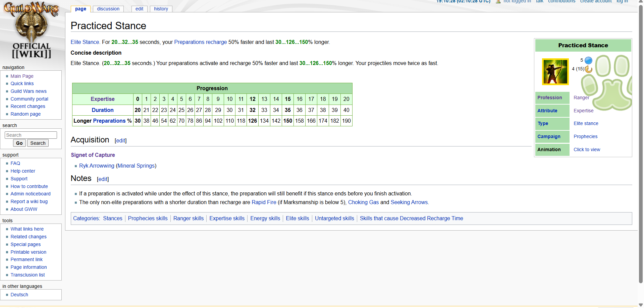Open the Signet of Capture link
Image resolution: width=644 pixels, height=308 pixels.
pyautogui.click(x=93, y=155)
